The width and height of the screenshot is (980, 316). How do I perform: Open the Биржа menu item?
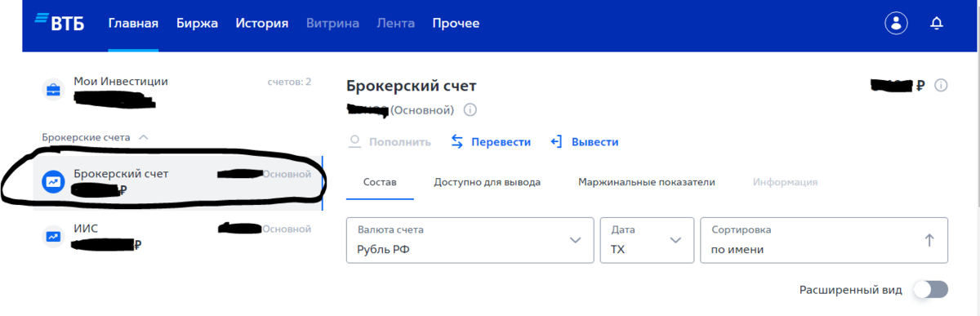[x=197, y=23]
